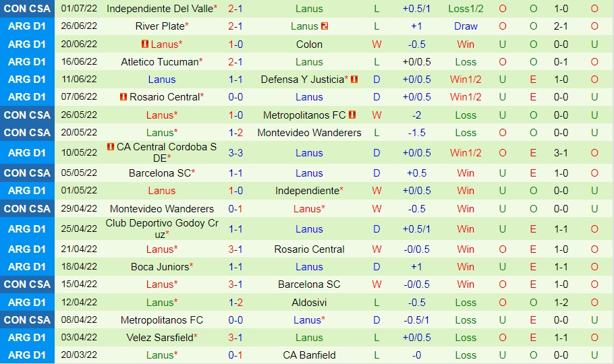Click the red card icon before Rosario Central on 07/06/22
The height and width of the screenshot is (364, 614).
pos(123,96)
